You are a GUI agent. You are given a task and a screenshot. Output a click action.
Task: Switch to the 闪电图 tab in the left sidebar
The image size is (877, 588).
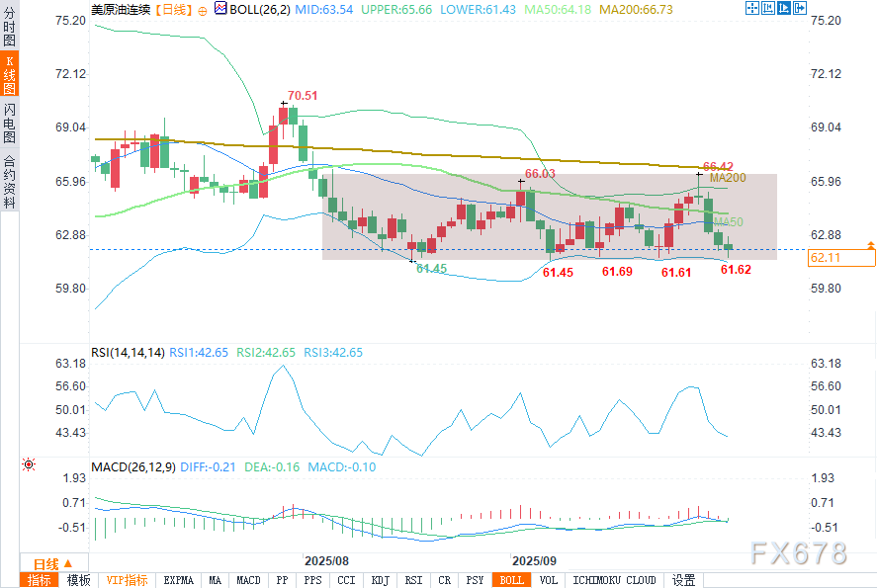9,122
